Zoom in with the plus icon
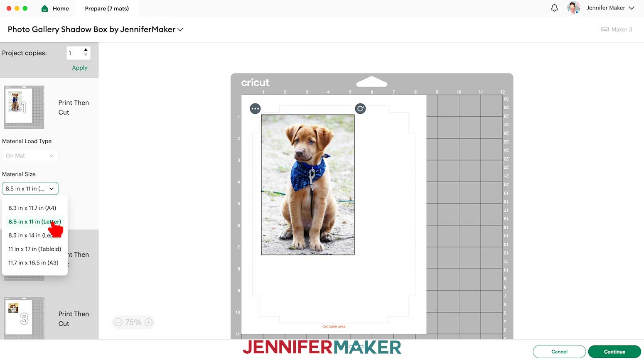The width and height of the screenshot is (644, 362). tap(148, 322)
